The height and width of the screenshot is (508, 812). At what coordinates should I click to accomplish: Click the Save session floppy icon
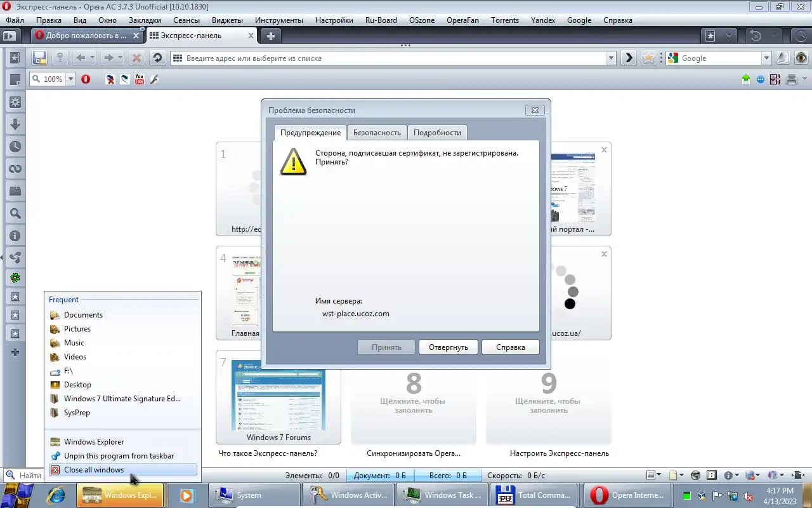click(x=40, y=58)
